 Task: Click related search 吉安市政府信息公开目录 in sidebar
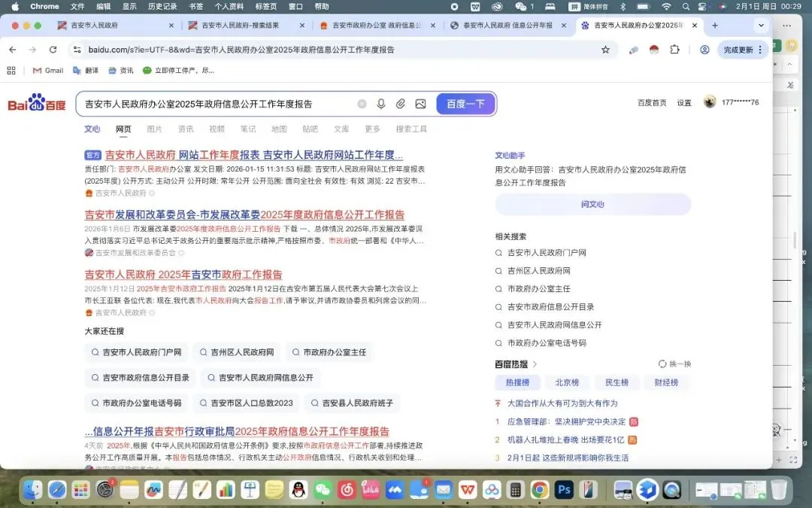(x=550, y=307)
